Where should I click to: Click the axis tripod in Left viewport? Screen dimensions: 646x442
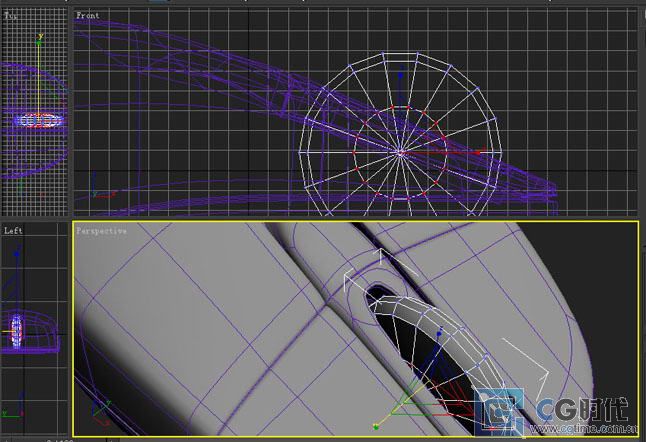10,410
